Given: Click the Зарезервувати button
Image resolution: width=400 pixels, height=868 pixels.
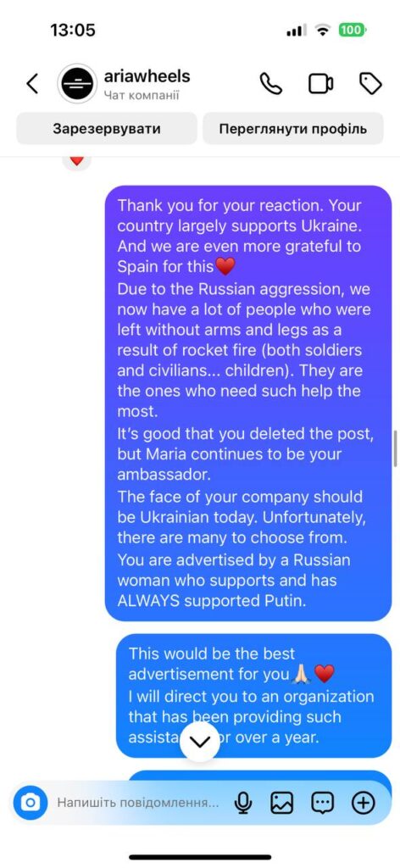Looking at the screenshot, I should [x=107, y=129].
